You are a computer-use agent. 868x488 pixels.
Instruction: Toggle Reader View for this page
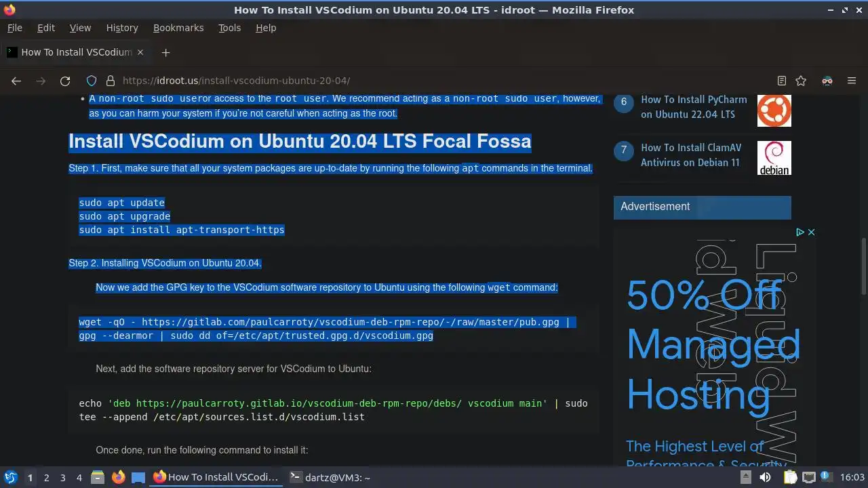(x=781, y=81)
